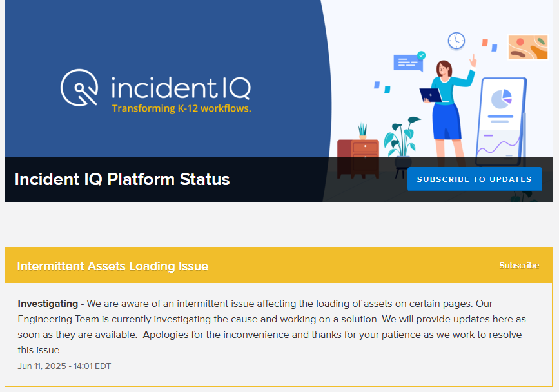Screen dimensions: 559x392
Task: Select the Incident IQ Platform Status heading
Action: tap(123, 179)
